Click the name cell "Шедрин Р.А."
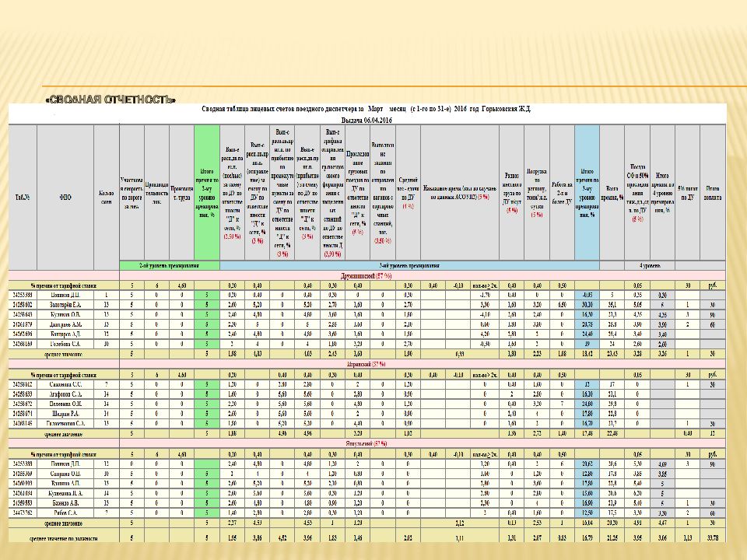747x560 pixels. tap(65, 414)
